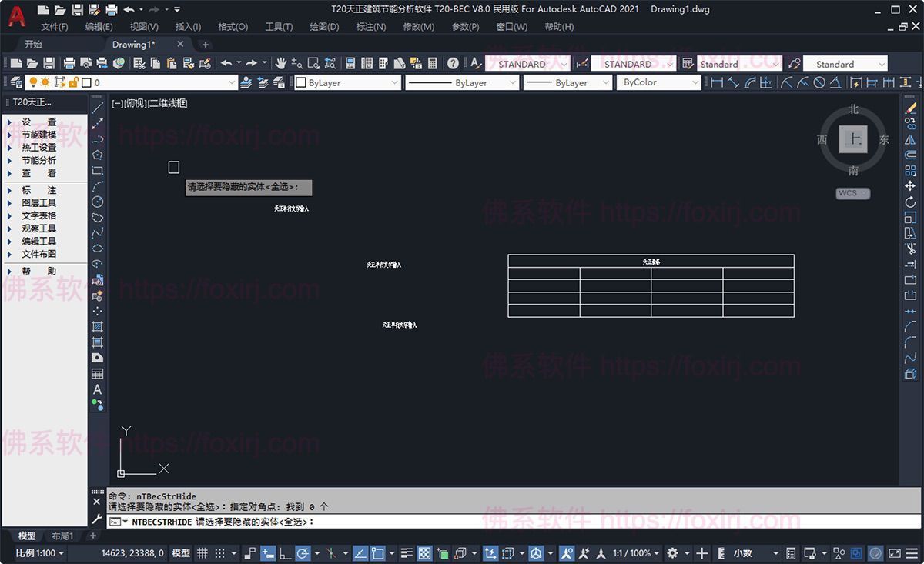The height and width of the screenshot is (564, 924).
Task: Toggle lineweight display in status bar
Action: [407, 552]
